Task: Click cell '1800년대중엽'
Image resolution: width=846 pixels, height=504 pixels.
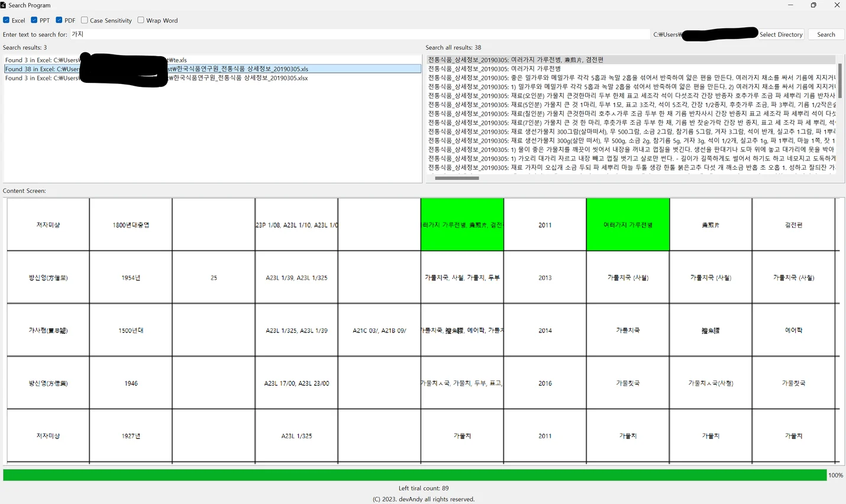Action: [x=131, y=225]
